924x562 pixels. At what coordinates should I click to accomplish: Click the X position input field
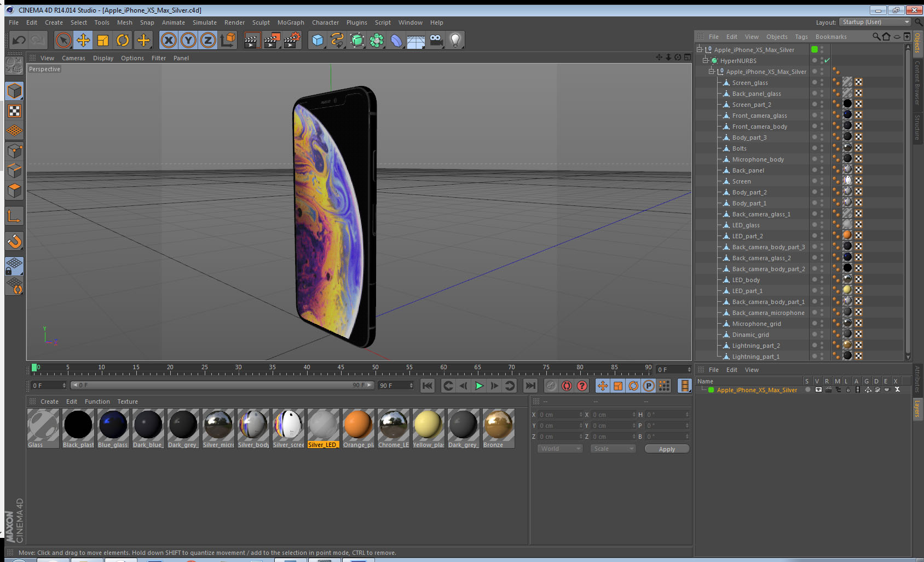561,415
